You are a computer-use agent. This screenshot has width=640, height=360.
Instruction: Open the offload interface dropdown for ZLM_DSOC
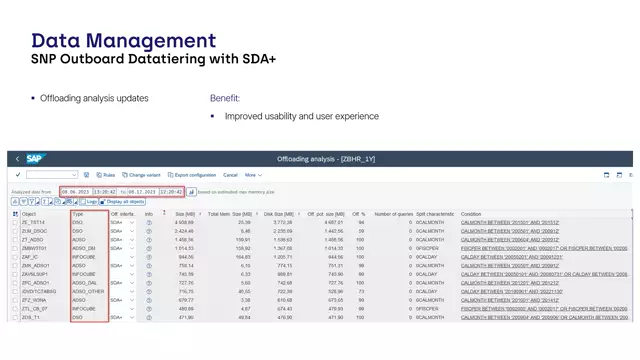pos(132,231)
